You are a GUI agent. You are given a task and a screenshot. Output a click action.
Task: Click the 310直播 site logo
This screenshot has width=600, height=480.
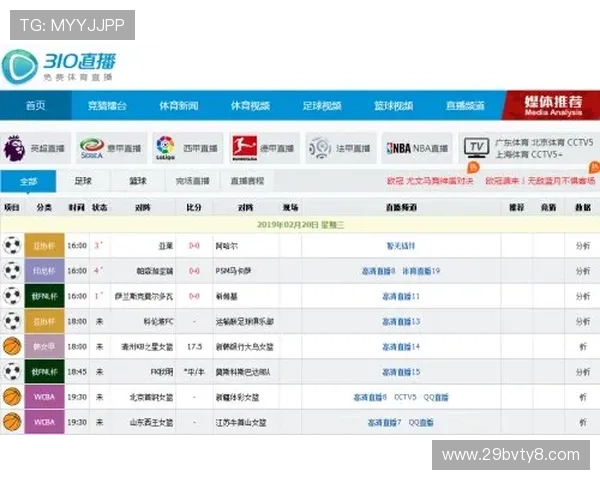(x=59, y=66)
